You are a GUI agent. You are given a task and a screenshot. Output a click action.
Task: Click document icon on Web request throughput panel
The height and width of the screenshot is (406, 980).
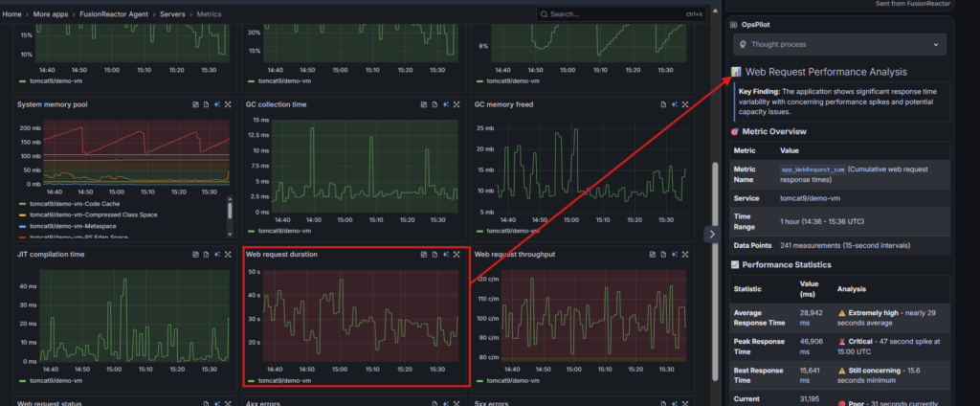click(x=663, y=255)
